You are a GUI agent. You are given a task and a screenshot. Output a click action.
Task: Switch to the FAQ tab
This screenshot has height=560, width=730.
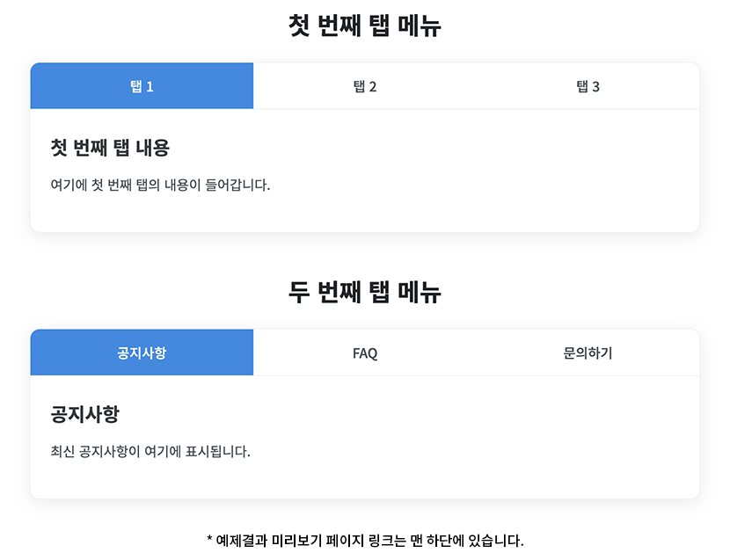point(365,353)
